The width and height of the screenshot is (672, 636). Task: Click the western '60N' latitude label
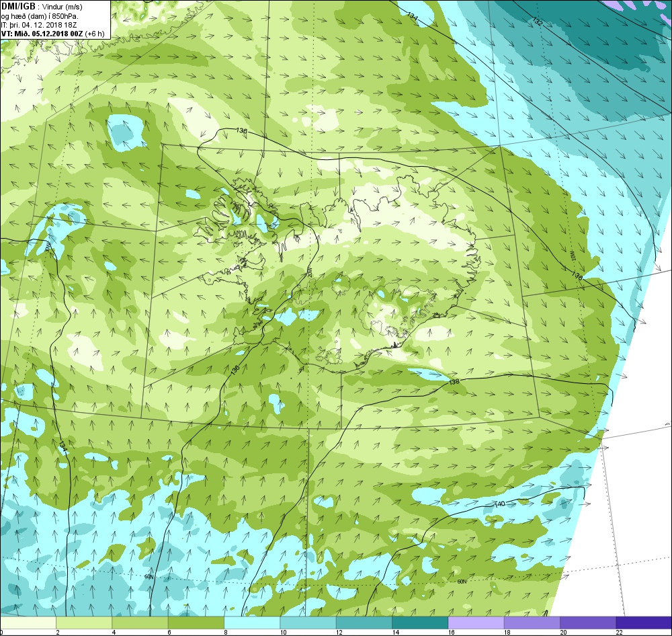[x=149, y=577]
